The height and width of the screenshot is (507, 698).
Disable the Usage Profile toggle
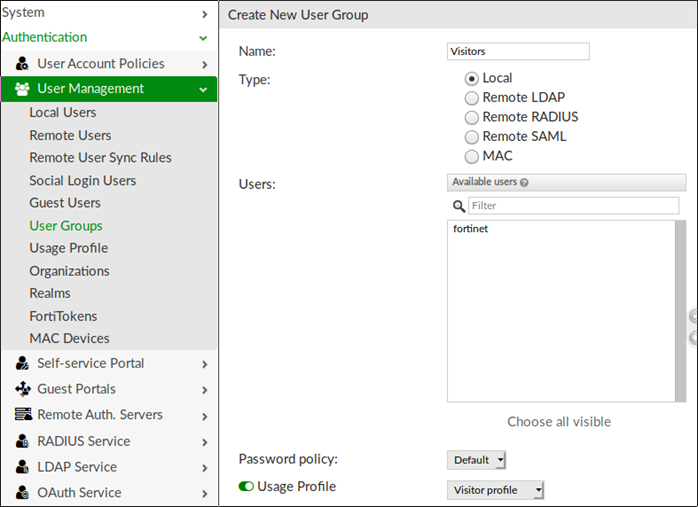[x=246, y=487]
